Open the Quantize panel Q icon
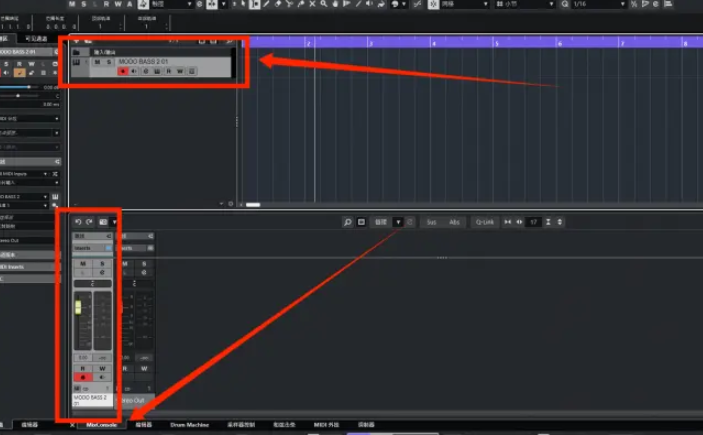Screen dimensions: 703x435 [565, 4]
